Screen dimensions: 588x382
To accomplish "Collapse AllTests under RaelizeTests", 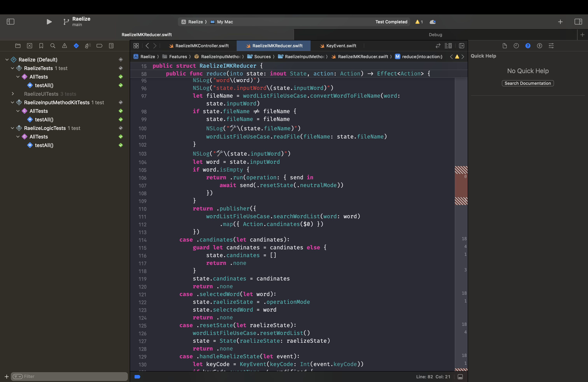I will tap(18, 77).
